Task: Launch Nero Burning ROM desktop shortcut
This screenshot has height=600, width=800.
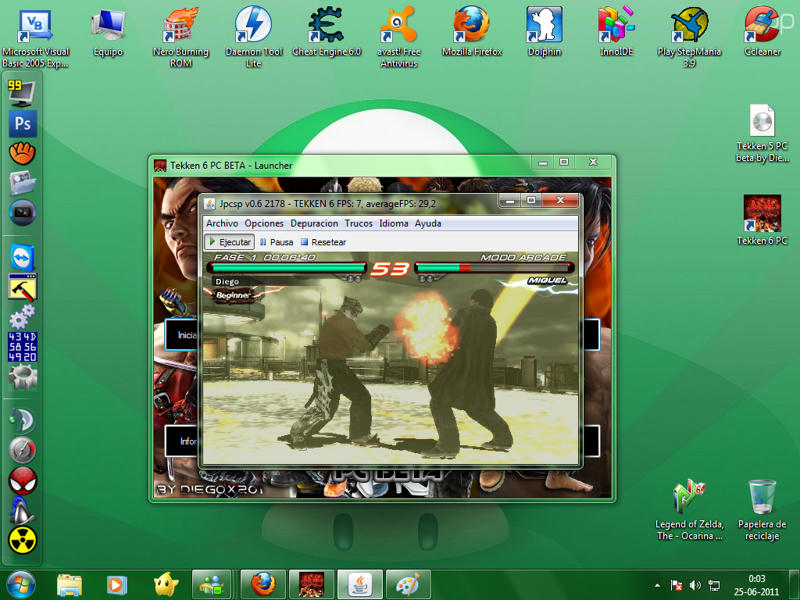Action: [x=181, y=38]
